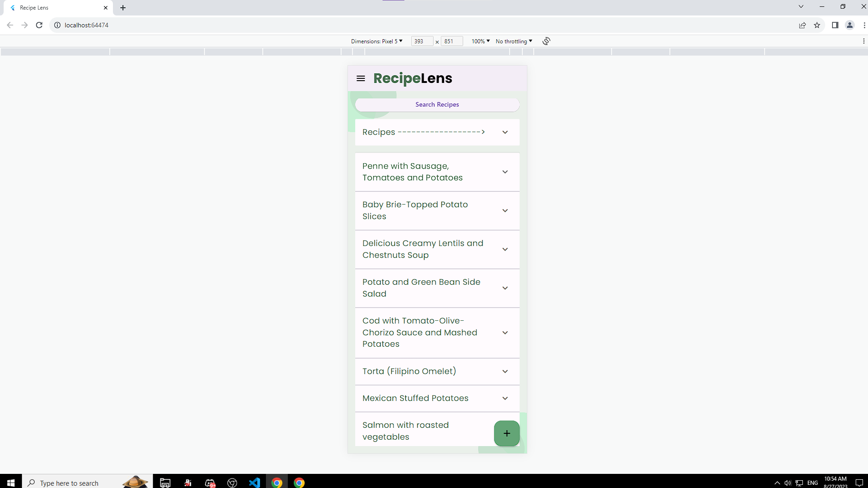Open File Explorer from the taskbar
The width and height of the screenshot is (868, 488).
(165, 482)
